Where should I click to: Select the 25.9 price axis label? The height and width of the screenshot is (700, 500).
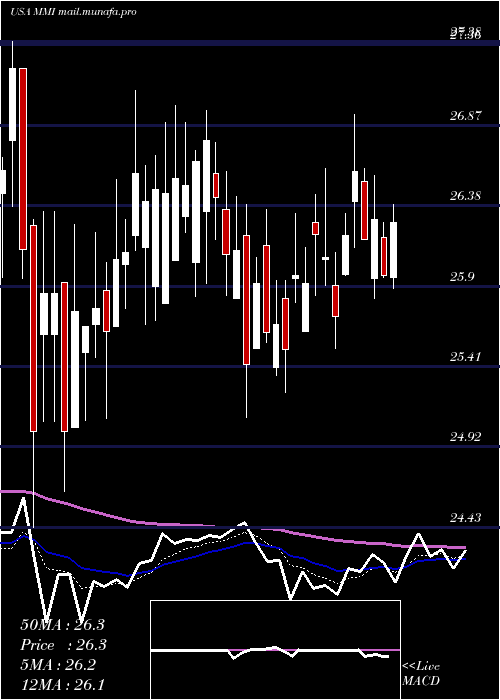tap(462, 277)
